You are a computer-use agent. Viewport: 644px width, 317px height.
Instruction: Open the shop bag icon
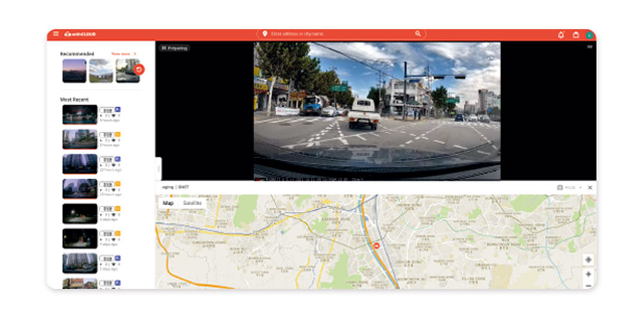576,35
